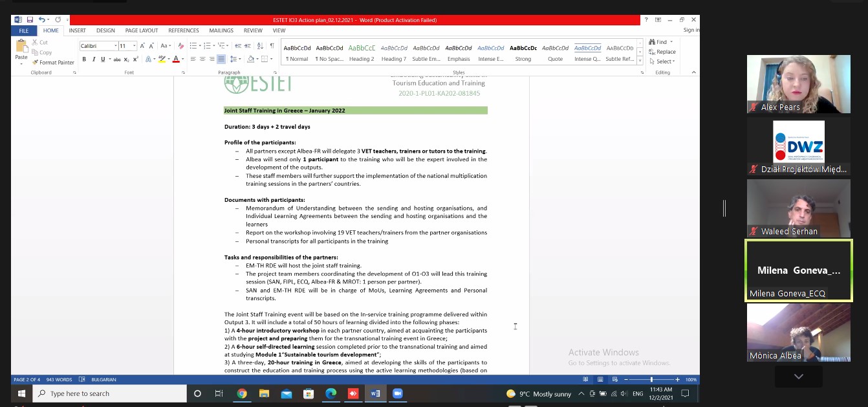Apply the red font color

(x=175, y=60)
